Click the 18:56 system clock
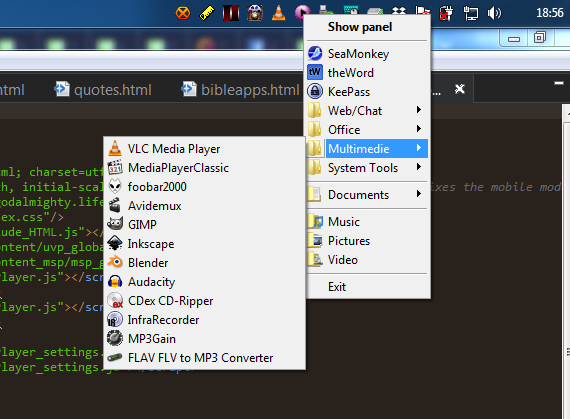This screenshot has height=419, width=570. (x=550, y=13)
